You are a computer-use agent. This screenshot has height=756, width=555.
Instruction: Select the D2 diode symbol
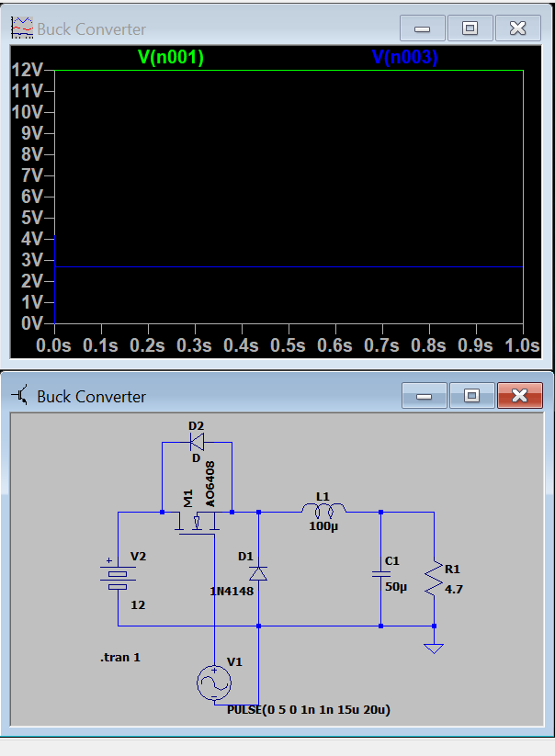coord(198,442)
